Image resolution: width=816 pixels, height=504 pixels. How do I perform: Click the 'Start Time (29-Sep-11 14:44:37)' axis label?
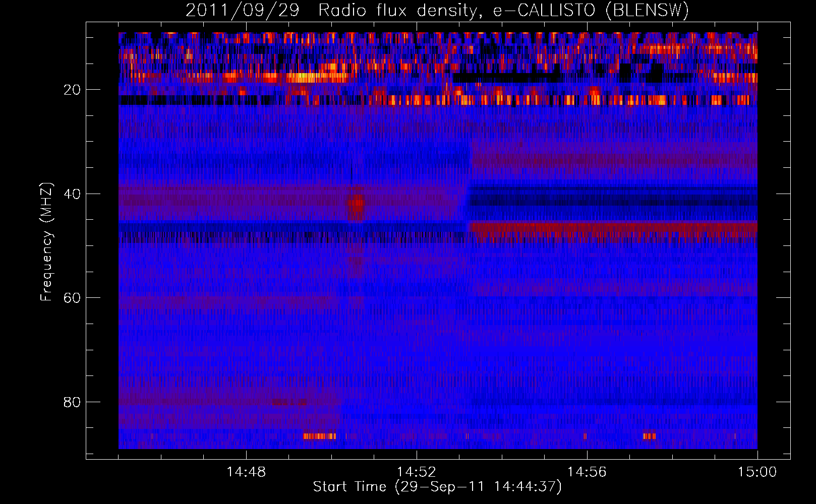tap(437, 487)
